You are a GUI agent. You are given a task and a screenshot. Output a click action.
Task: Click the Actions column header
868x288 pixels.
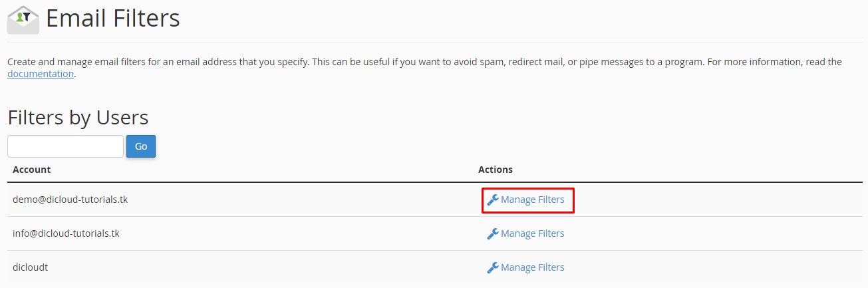click(x=495, y=170)
